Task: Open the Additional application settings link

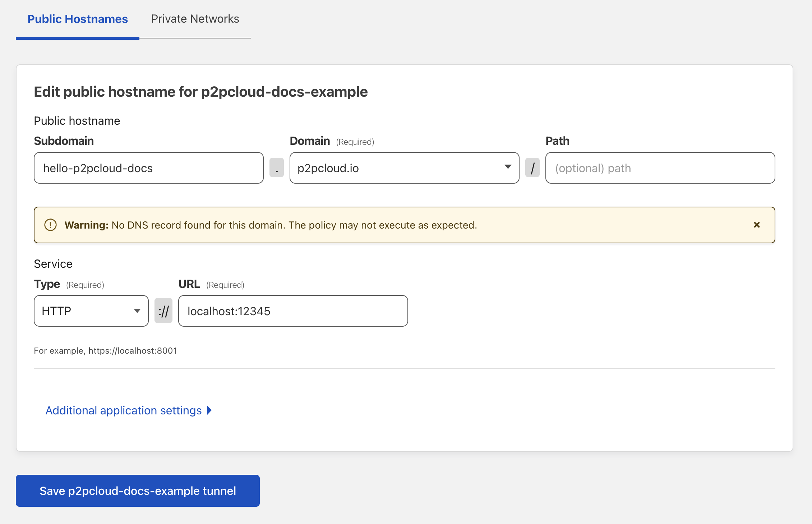Action: click(123, 410)
